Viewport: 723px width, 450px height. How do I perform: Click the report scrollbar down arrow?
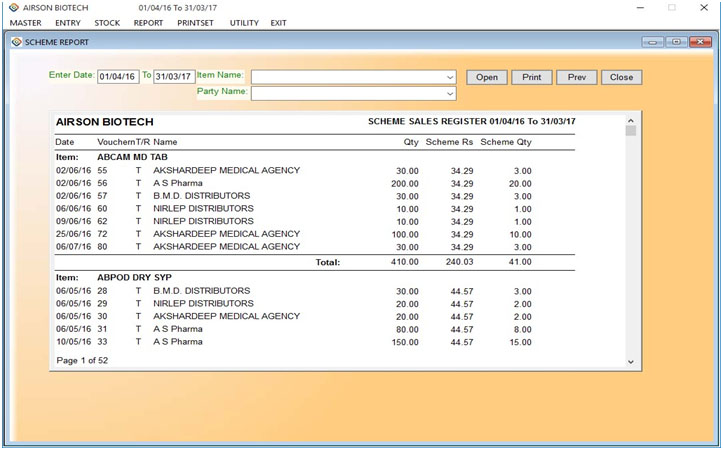tap(630, 361)
